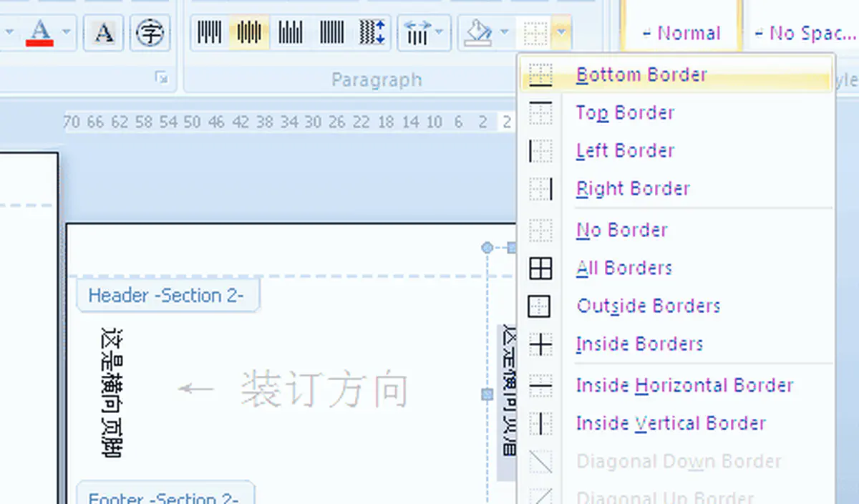
Task: Expand the Shading color dropdown arrow
Action: [504, 33]
